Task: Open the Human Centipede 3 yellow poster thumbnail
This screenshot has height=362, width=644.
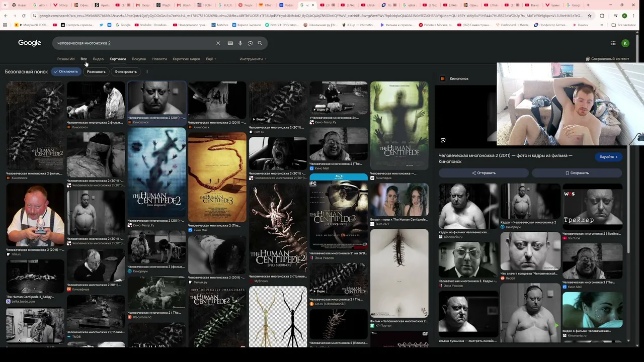Action: pyautogui.click(x=217, y=177)
